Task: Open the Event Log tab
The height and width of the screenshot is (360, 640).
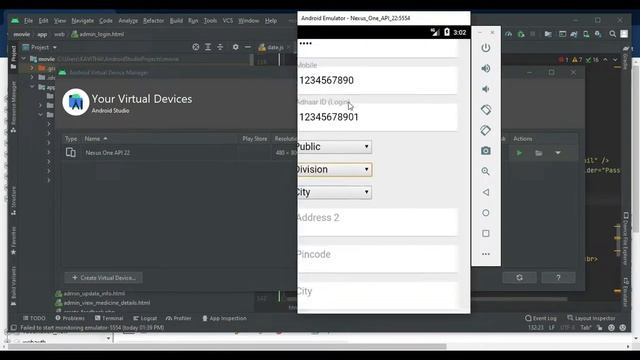Action: (541, 318)
